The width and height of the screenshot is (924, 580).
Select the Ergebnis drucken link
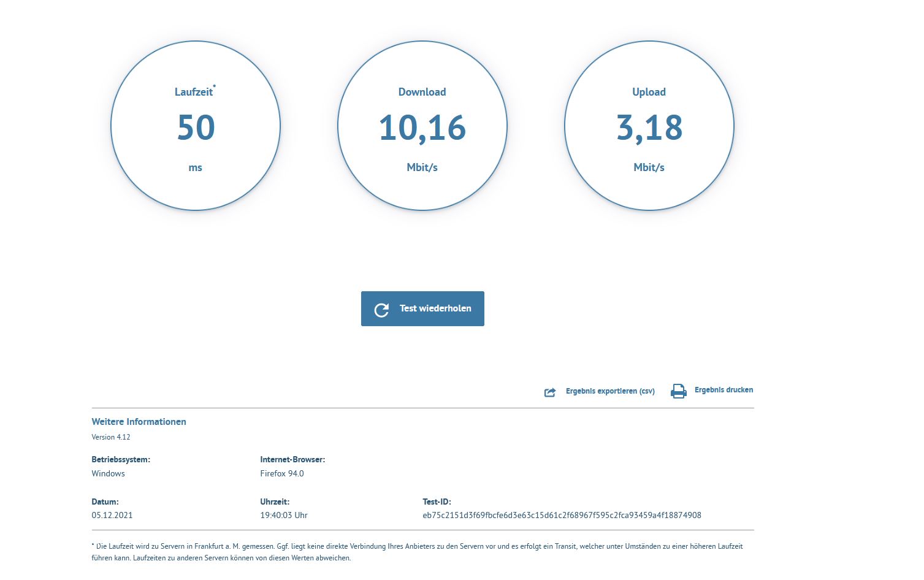[724, 390]
